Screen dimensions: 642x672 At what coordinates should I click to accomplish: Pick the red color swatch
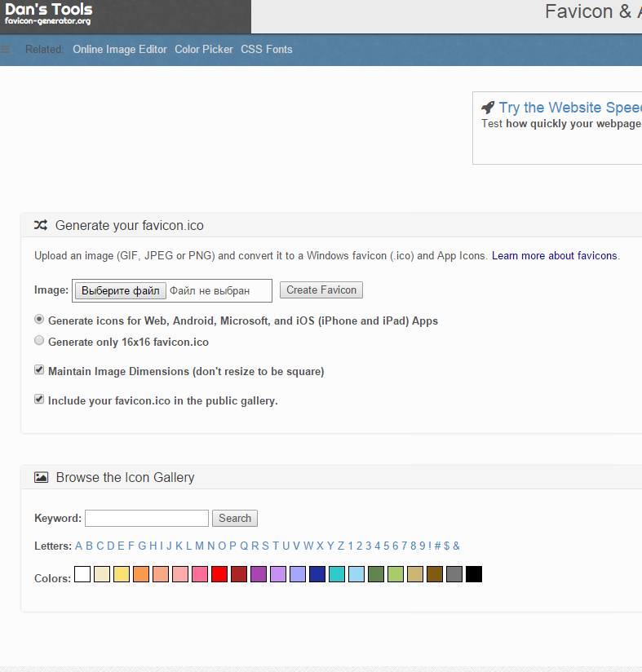[219, 574]
